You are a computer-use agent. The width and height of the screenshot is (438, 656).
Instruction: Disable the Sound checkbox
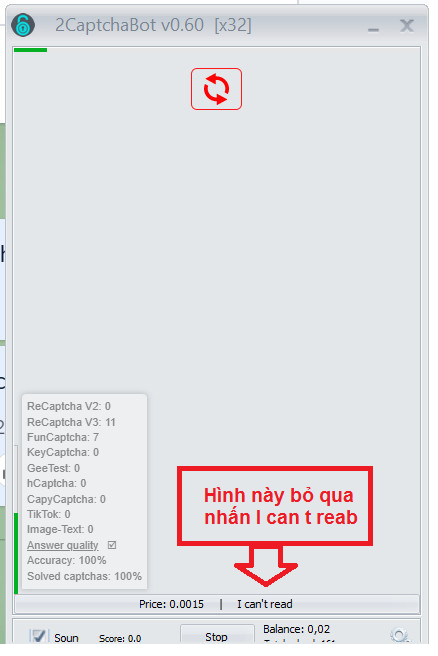click(x=39, y=636)
